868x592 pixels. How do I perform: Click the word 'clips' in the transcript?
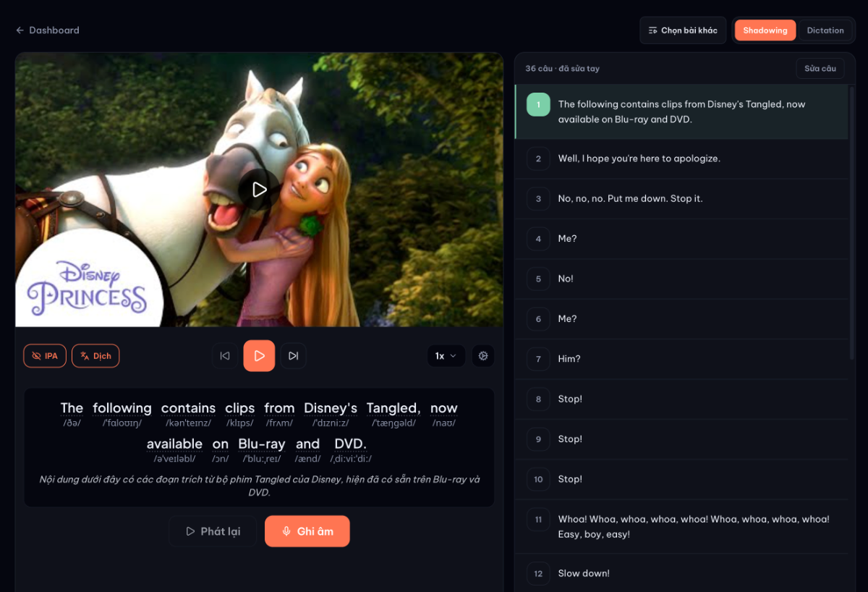[x=239, y=408]
